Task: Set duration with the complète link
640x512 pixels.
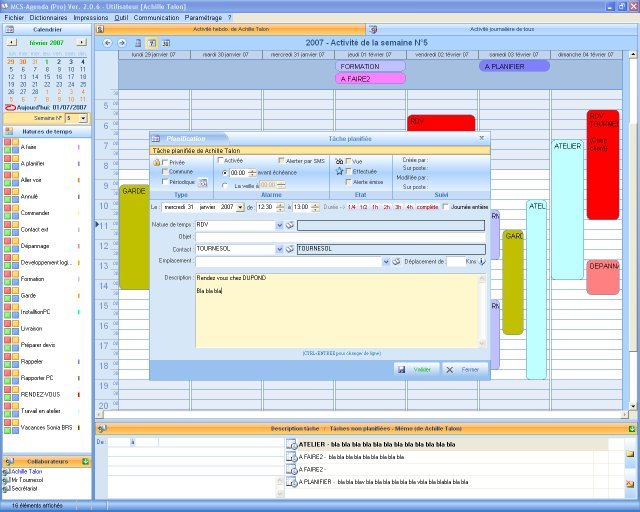Action: tap(427, 207)
